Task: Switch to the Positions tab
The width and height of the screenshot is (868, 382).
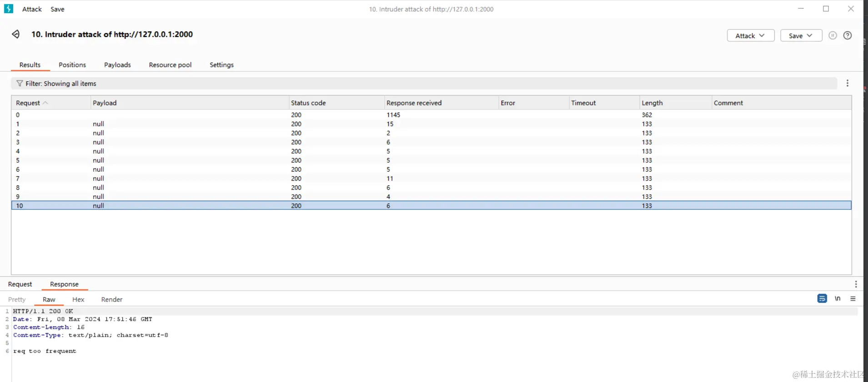Action: pos(72,65)
